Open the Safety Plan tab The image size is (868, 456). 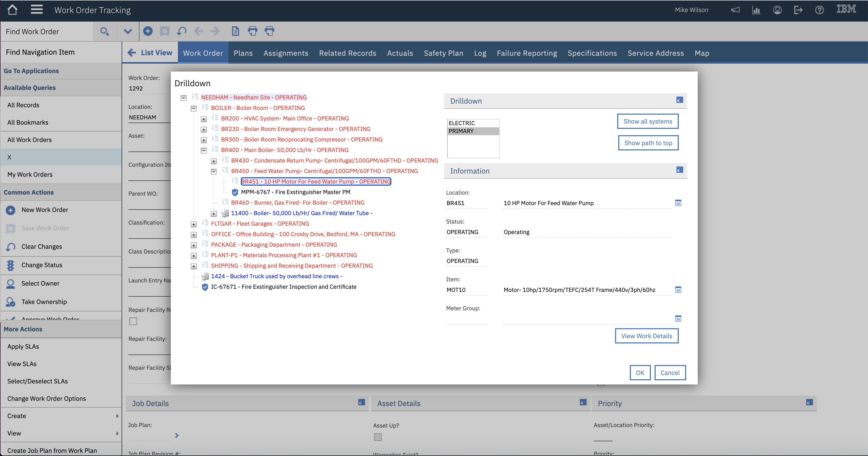coord(443,53)
